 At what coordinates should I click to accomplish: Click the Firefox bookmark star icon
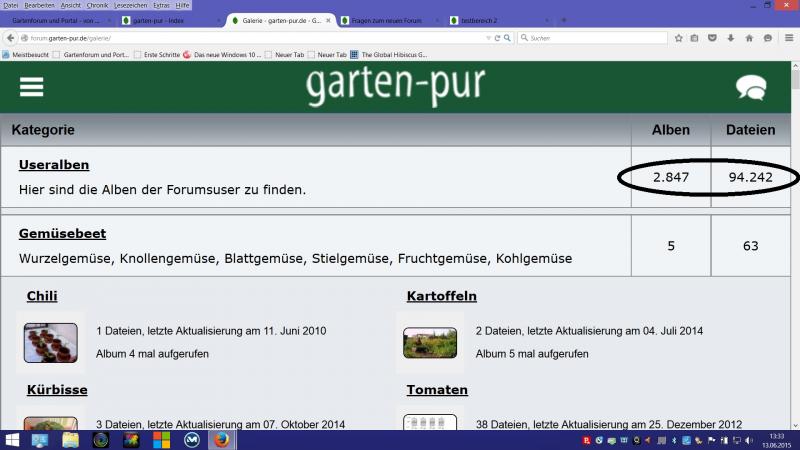click(679, 38)
